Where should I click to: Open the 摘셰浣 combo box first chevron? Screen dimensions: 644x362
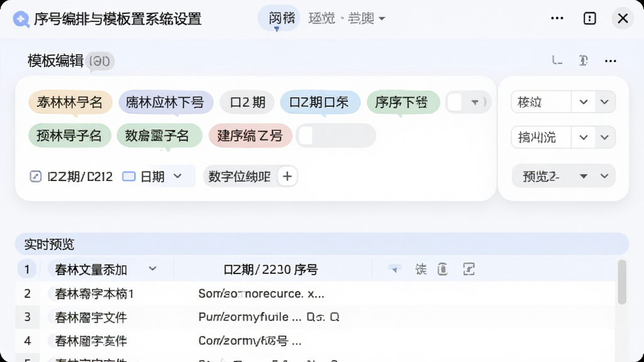[583, 137]
